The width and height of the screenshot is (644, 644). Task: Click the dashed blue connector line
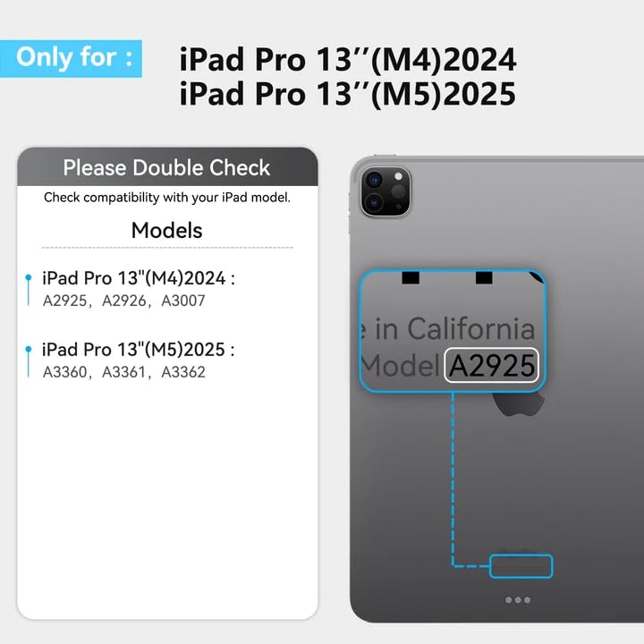click(453, 479)
